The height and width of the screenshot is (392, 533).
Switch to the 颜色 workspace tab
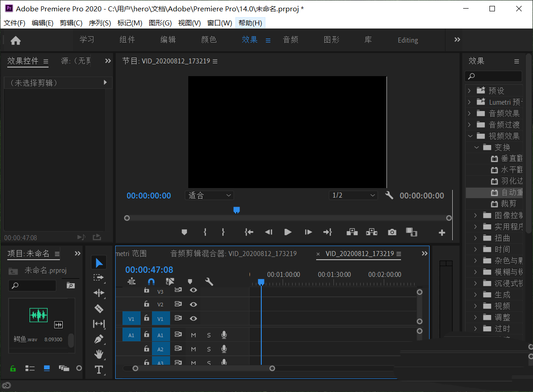(209, 40)
